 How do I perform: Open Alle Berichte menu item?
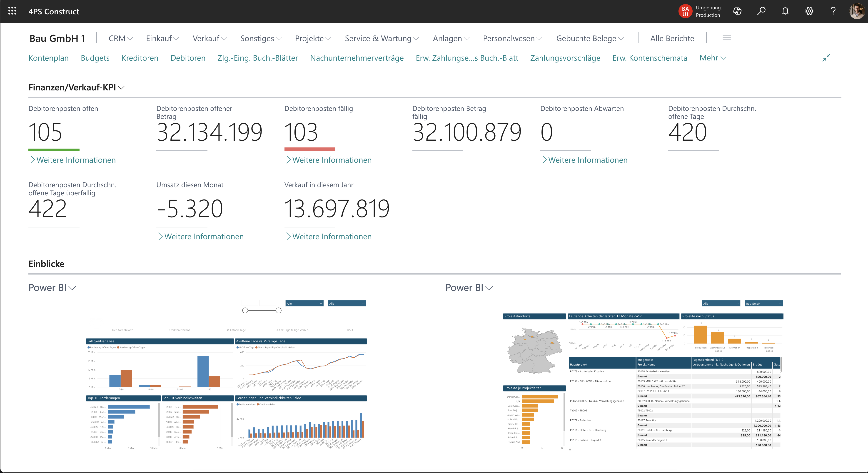[x=672, y=38]
